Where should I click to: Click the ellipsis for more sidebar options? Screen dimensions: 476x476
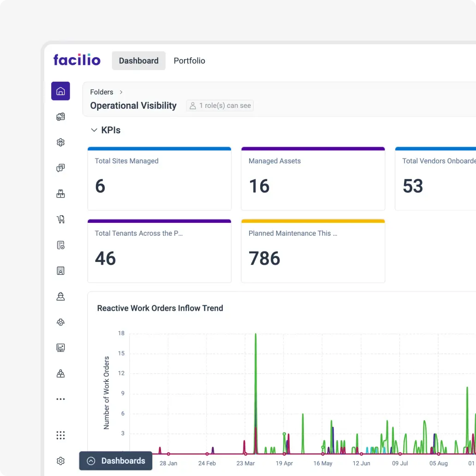pos(60,399)
